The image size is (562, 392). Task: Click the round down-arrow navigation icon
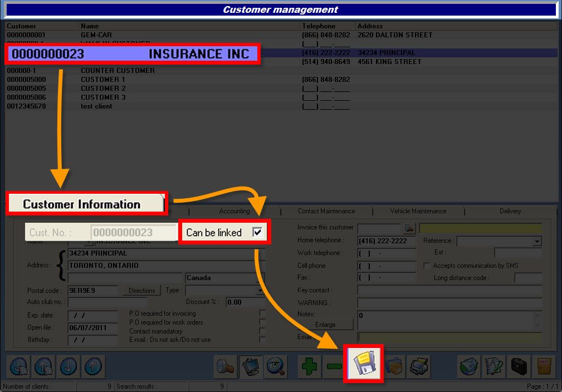[x=68, y=366]
